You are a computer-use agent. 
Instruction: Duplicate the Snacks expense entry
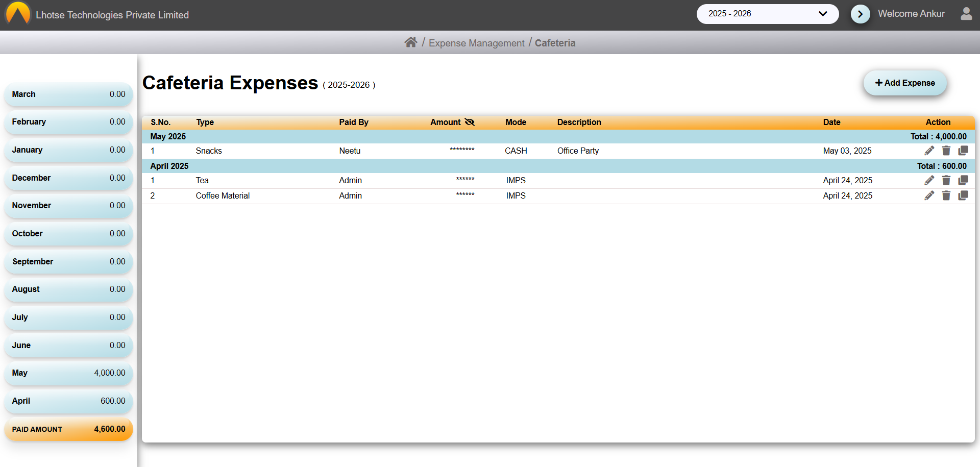(963, 151)
